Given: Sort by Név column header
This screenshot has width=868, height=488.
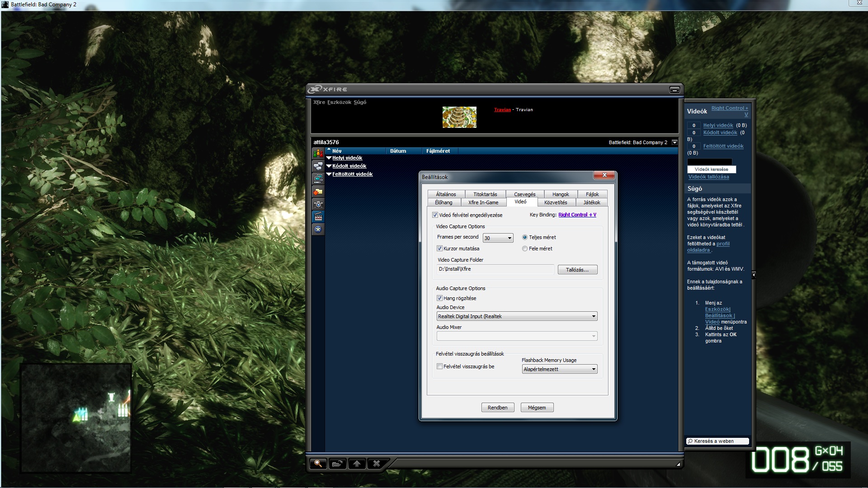Looking at the screenshot, I should pyautogui.click(x=355, y=151).
